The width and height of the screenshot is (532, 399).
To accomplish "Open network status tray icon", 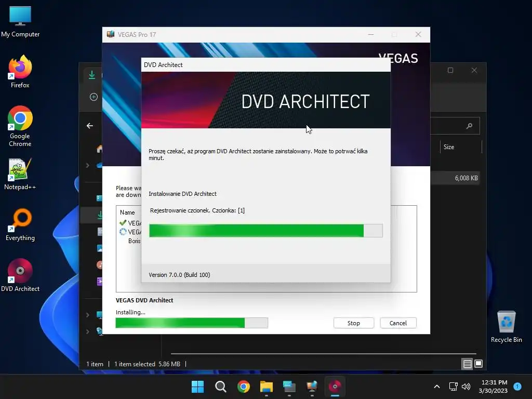I will 453,387.
